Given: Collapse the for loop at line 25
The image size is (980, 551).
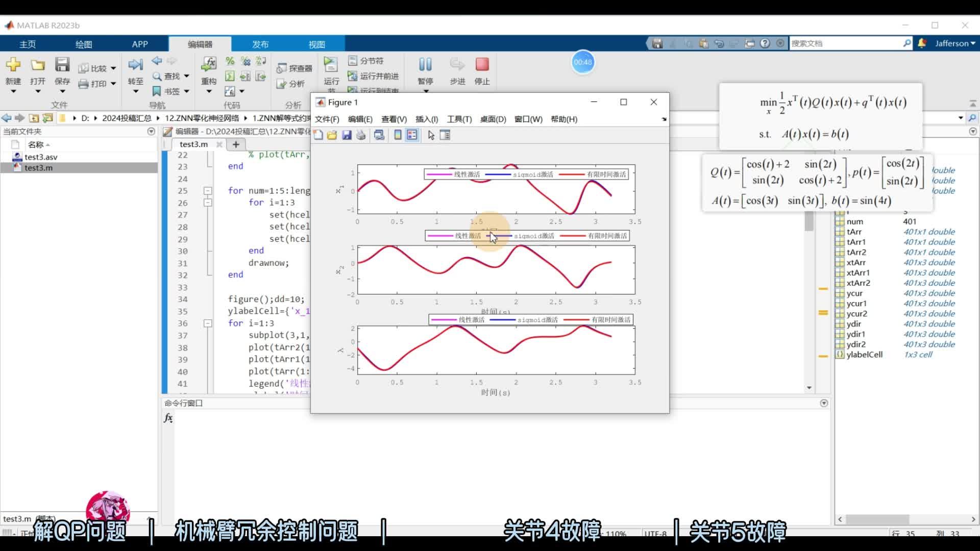Looking at the screenshot, I should (208, 191).
